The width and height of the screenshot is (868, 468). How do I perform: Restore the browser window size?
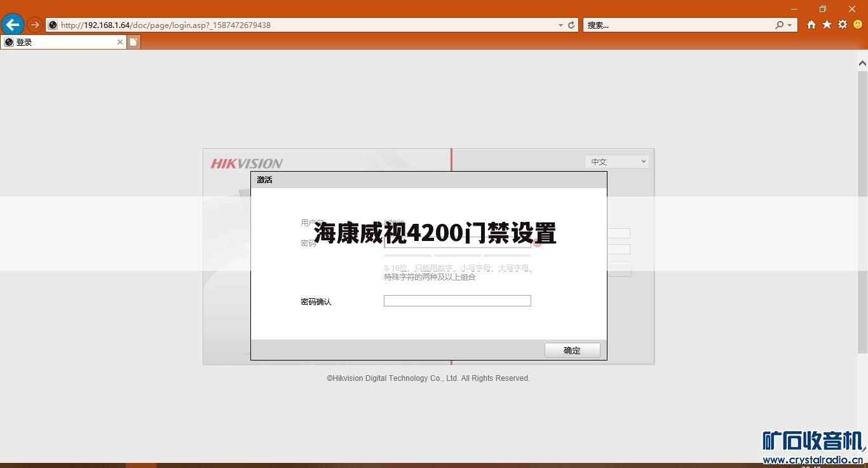click(x=823, y=9)
